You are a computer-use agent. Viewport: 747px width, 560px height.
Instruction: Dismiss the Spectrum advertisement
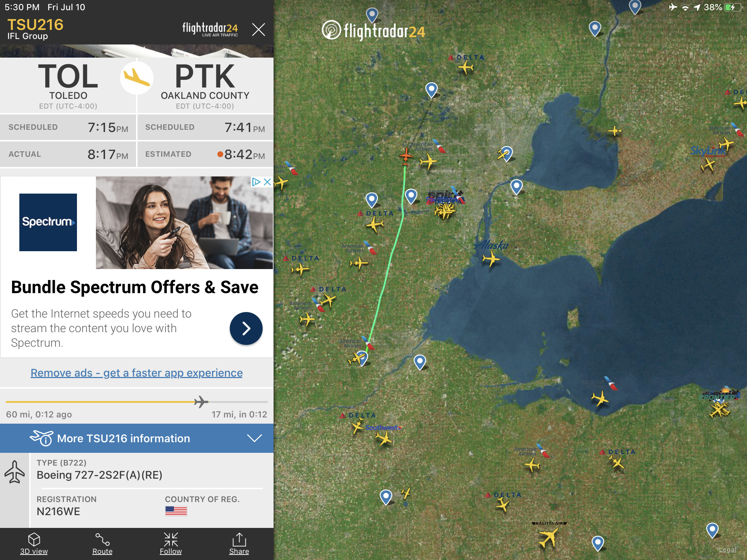point(267,182)
